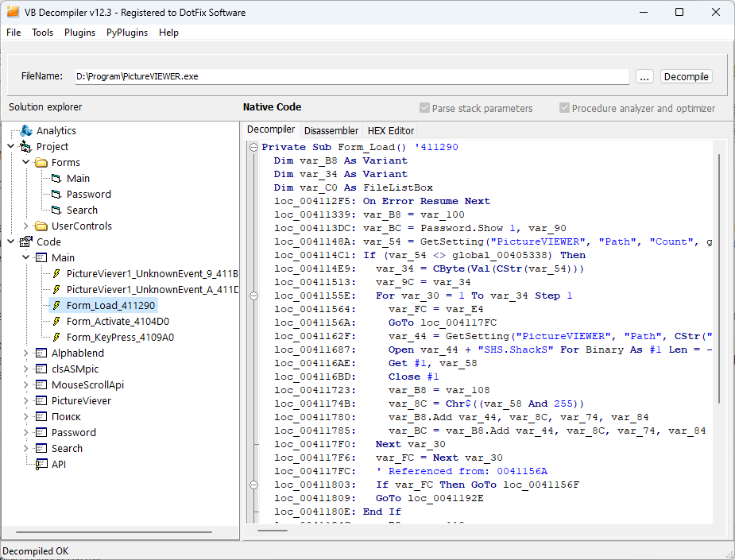The image size is (735, 560).
Task: Click the Password form icon under Forms
Action: (56, 195)
